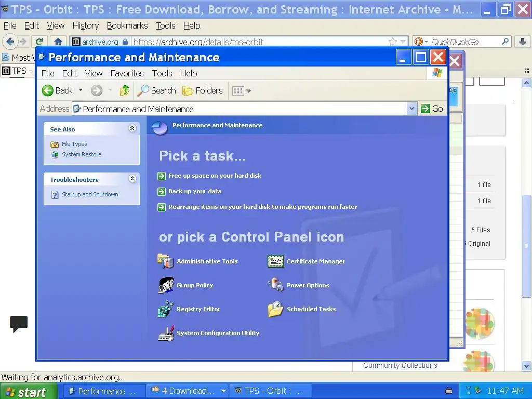Open the Certificate Manager icon
The width and height of the screenshot is (532, 399).
(275, 261)
